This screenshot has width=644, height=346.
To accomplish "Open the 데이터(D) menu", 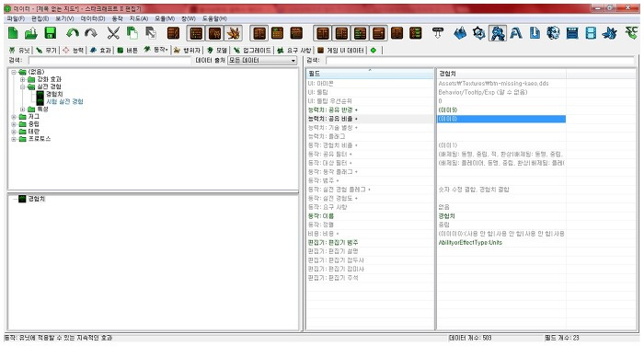I will (93, 18).
